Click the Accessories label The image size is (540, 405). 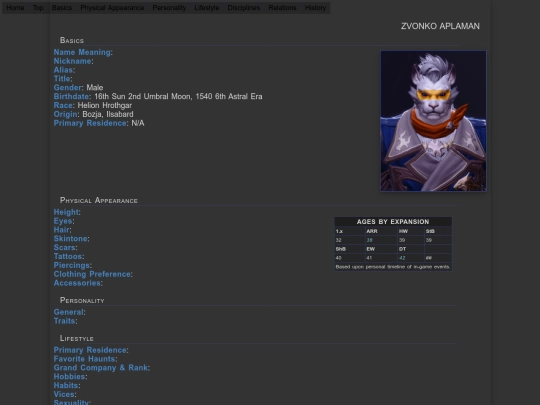click(77, 283)
